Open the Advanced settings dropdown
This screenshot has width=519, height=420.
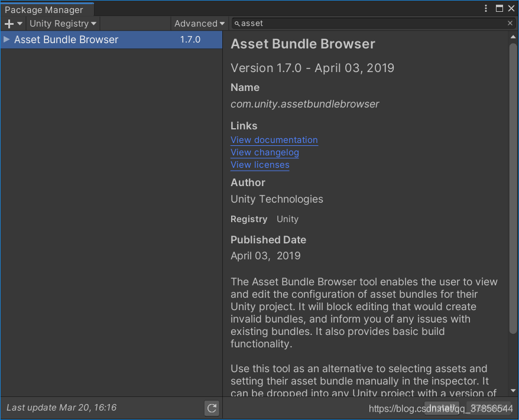(199, 24)
